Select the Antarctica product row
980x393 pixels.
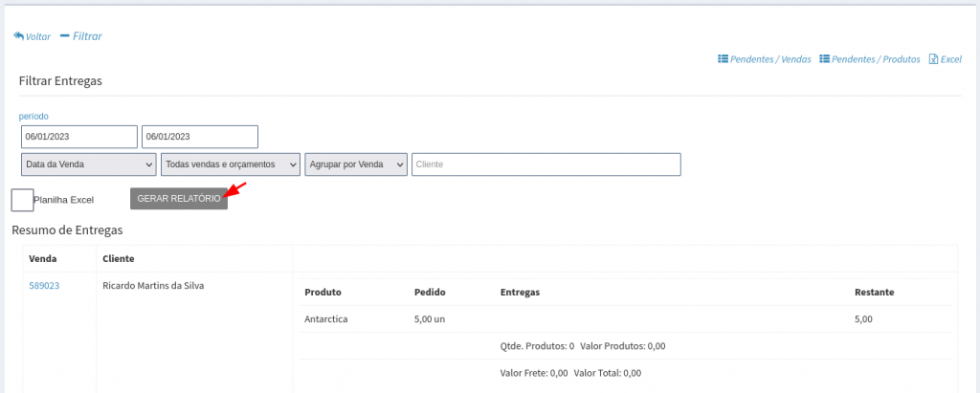point(325,318)
